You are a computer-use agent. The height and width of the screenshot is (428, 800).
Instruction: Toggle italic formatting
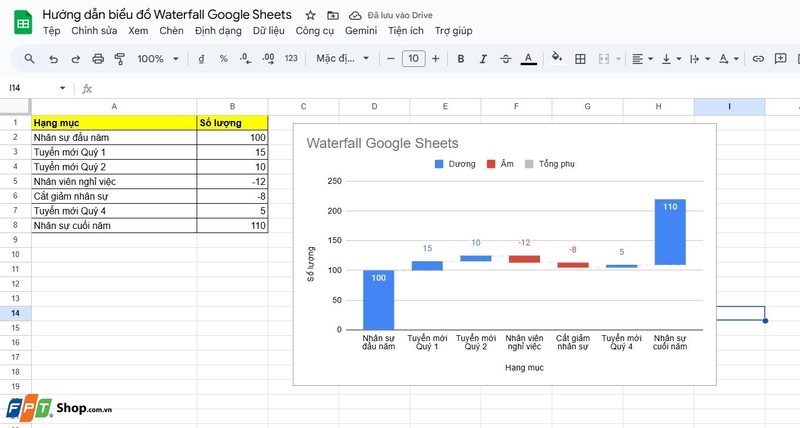(483, 59)
